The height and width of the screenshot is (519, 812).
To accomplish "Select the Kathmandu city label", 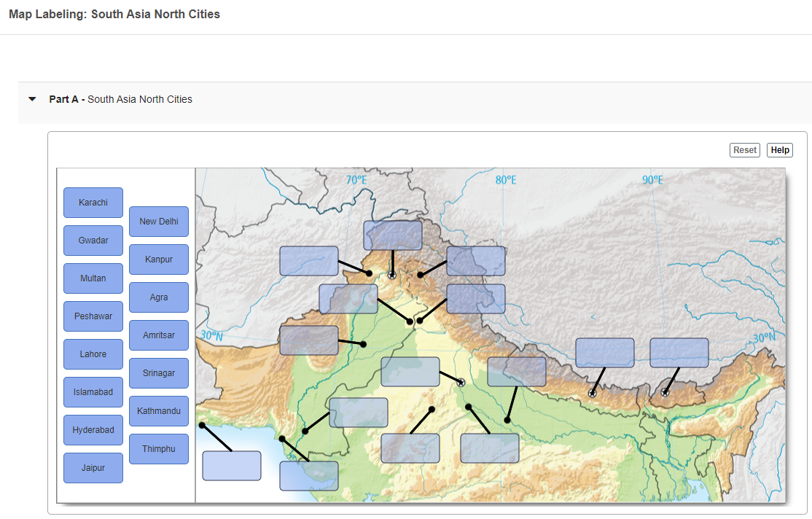I will pyautogui.click(x=158, y=410).
